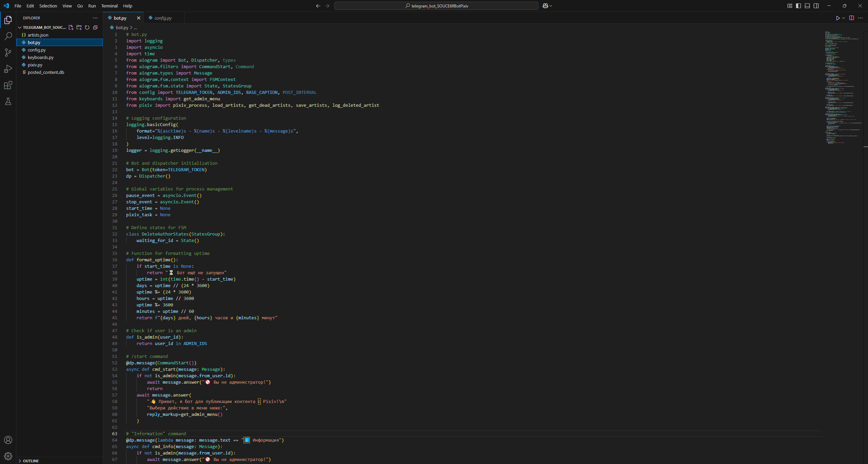Open Explorer views and more actions menu
Image resolution: width=868 pixels, height=464 pixels.
tap(95, 18)
